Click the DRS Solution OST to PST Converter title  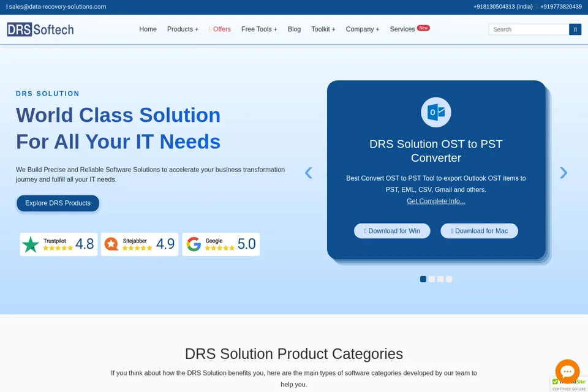[435, 151]
